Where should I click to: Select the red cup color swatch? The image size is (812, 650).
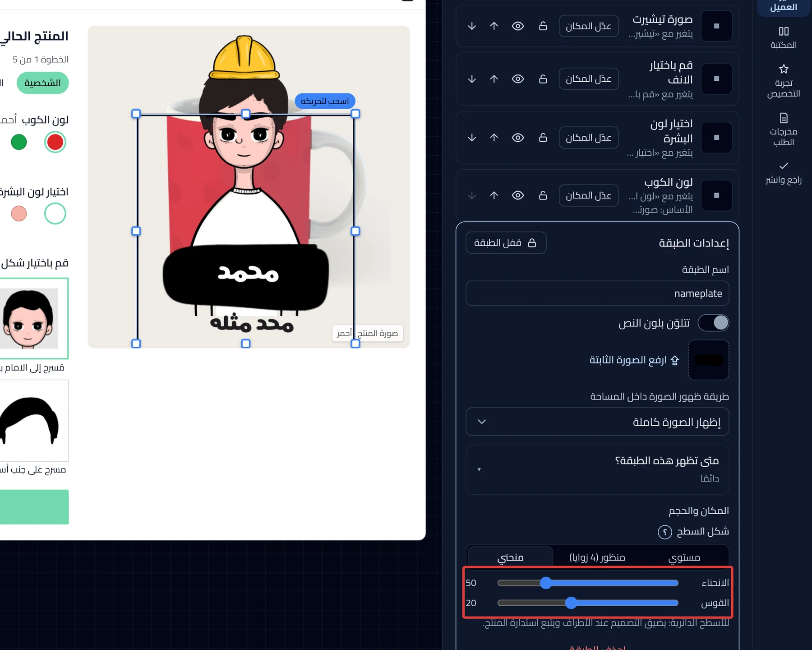point(55,142)
